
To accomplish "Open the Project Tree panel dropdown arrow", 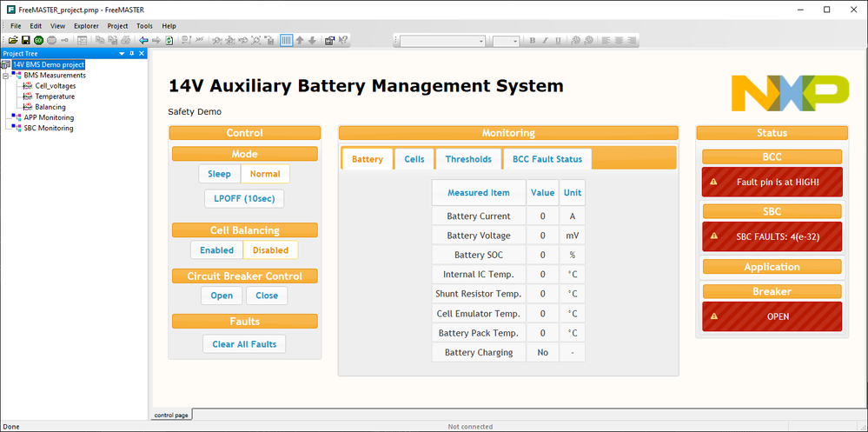I will coord(122,53).
